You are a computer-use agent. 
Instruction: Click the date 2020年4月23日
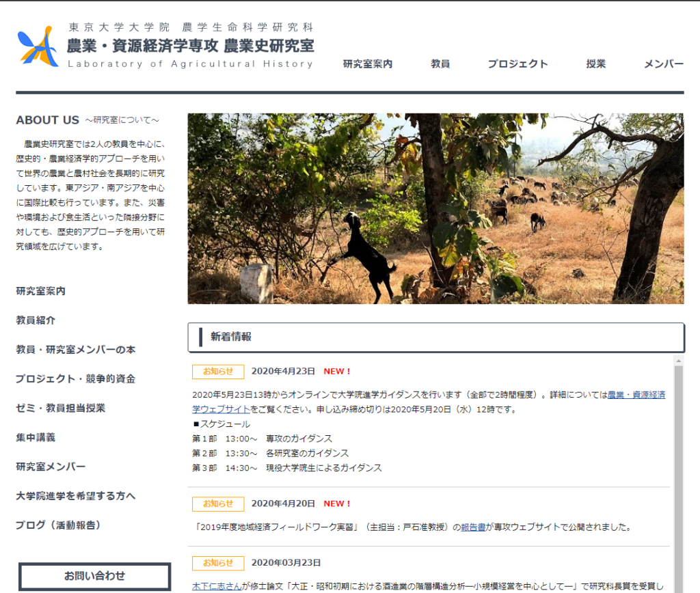tap(283, 371)
